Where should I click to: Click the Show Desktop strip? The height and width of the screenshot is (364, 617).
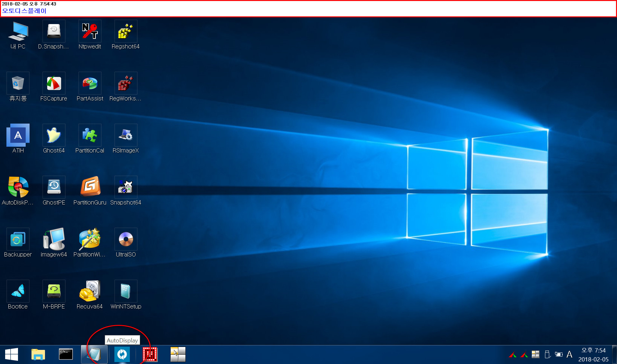coord(614,355)
